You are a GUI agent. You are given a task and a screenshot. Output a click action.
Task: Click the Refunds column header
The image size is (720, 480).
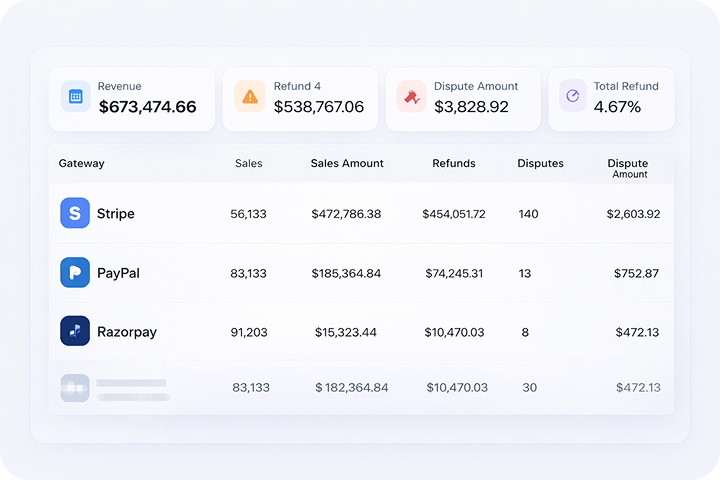(x=454, y=163)
